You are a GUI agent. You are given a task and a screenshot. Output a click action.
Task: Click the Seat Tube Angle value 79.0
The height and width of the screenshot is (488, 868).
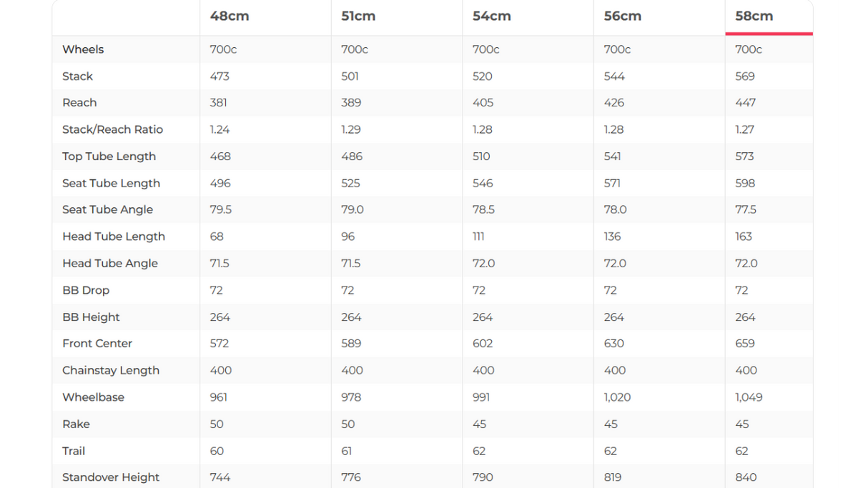352,209
